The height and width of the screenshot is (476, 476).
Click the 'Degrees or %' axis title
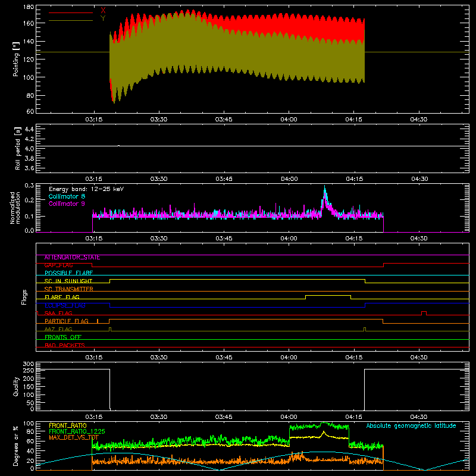tap(16, 446)
